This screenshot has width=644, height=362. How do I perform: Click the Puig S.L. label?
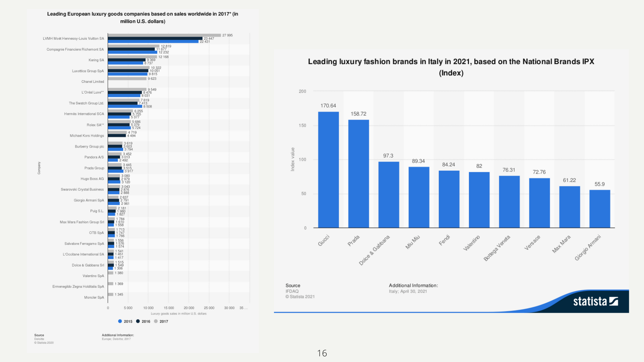97,211
